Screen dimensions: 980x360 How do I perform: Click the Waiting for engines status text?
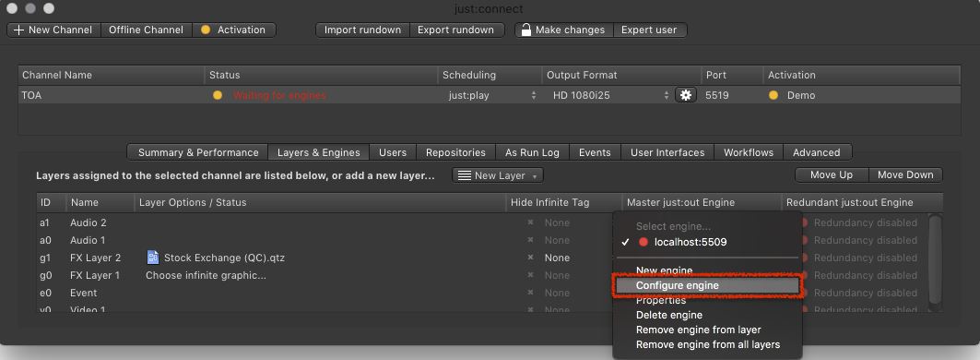279,95
